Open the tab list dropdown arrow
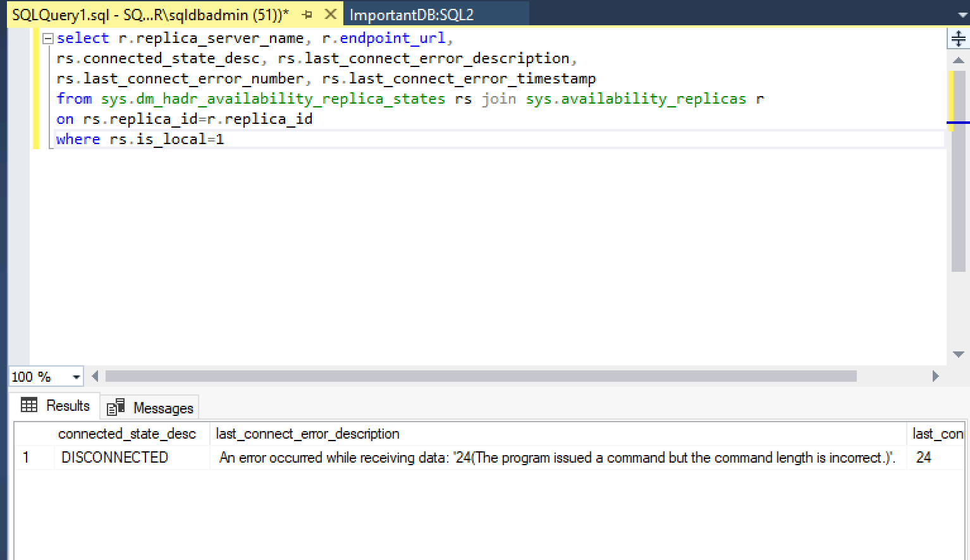This screenshot has height=560, width=970. [x=962, y=15]
